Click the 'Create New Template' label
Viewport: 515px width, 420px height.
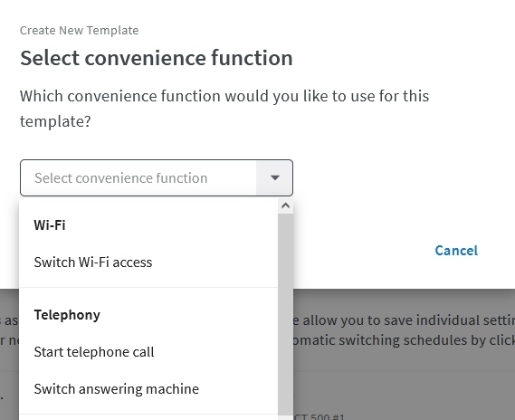79,30
